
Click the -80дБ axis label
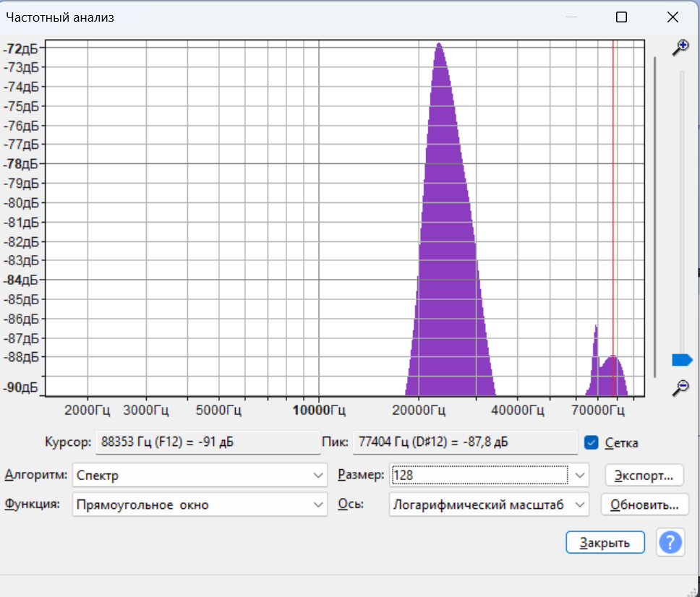[20, 203]
